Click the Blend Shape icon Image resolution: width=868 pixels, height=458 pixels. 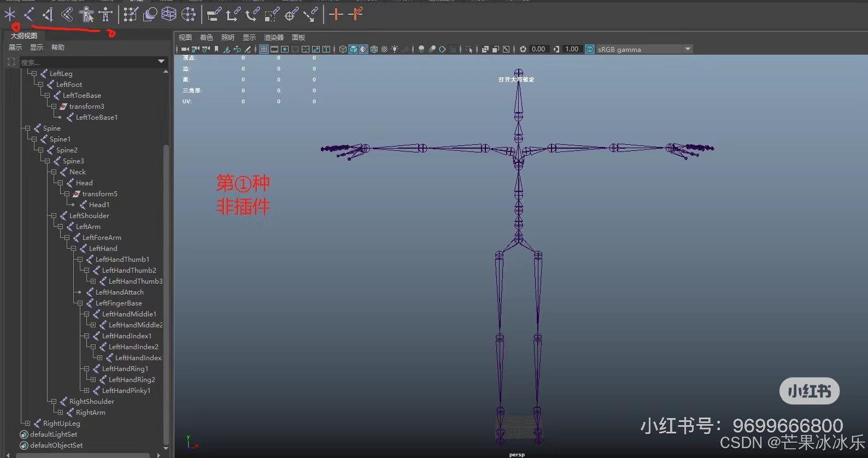pyautogui.click(x=149, y=15)
